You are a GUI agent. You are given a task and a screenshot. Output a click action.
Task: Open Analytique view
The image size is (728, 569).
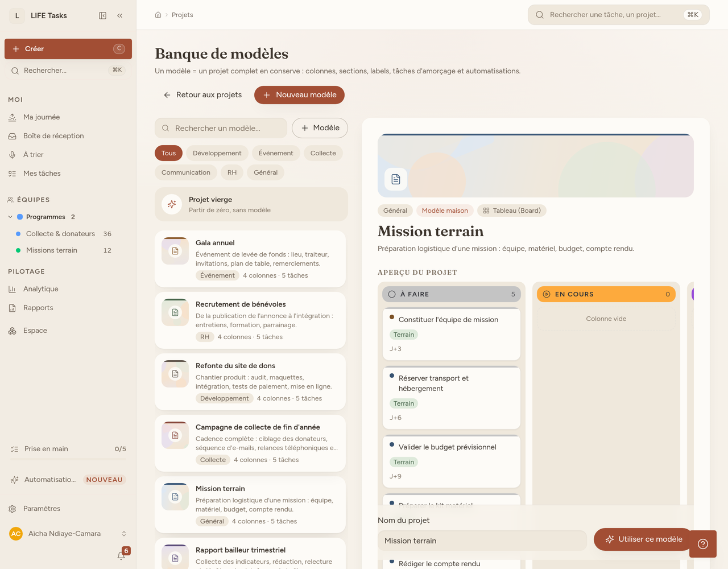[68, 289]
